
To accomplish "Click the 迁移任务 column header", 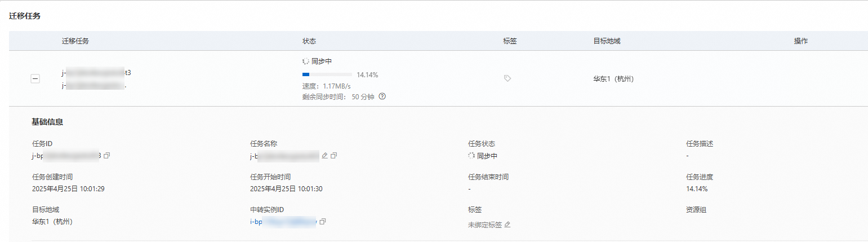I will pyautogui.click(x=75, y=41).
